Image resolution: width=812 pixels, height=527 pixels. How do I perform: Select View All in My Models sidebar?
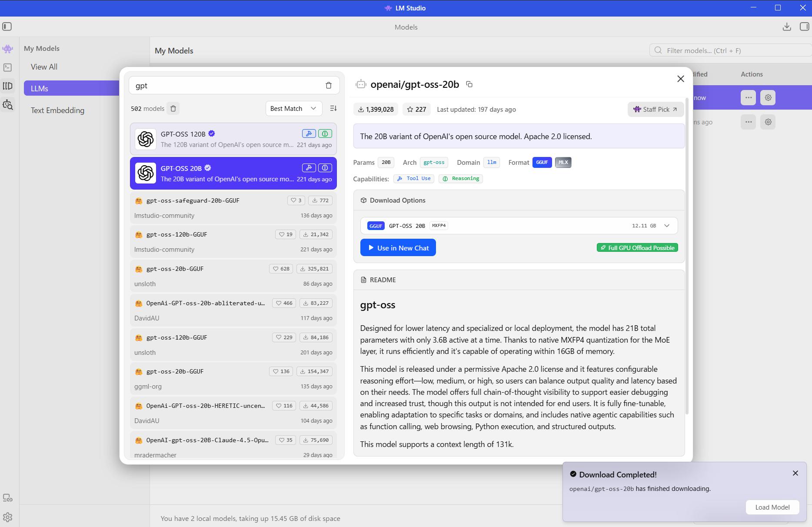coord(44,67)
